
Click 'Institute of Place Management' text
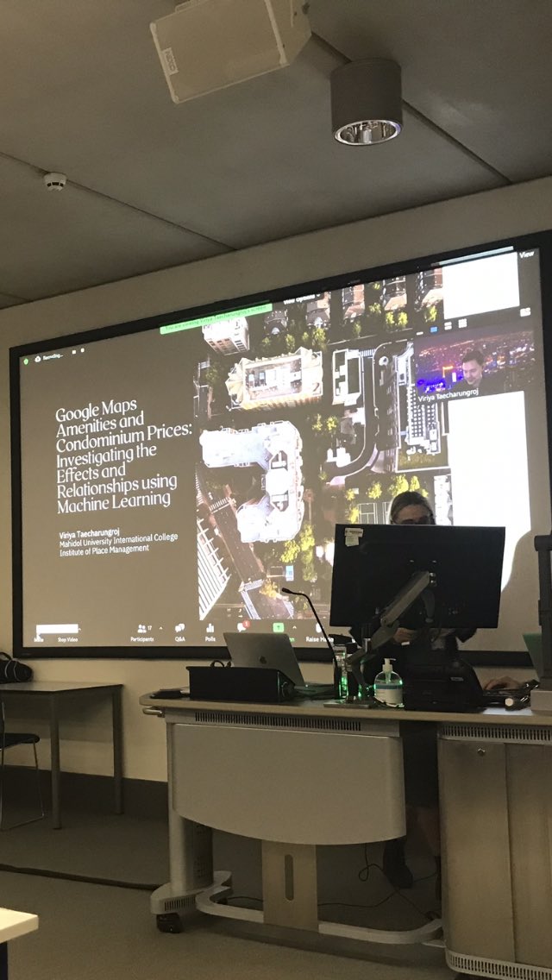104,550
